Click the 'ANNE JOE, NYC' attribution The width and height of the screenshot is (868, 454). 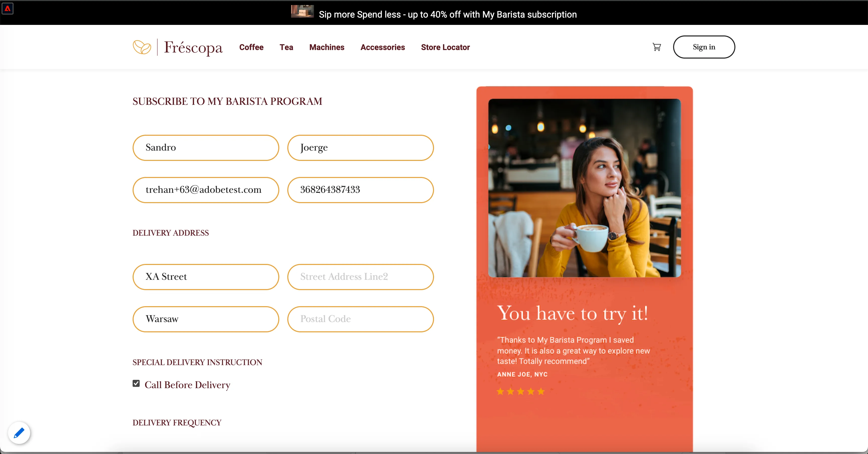[x=522, y=374]
